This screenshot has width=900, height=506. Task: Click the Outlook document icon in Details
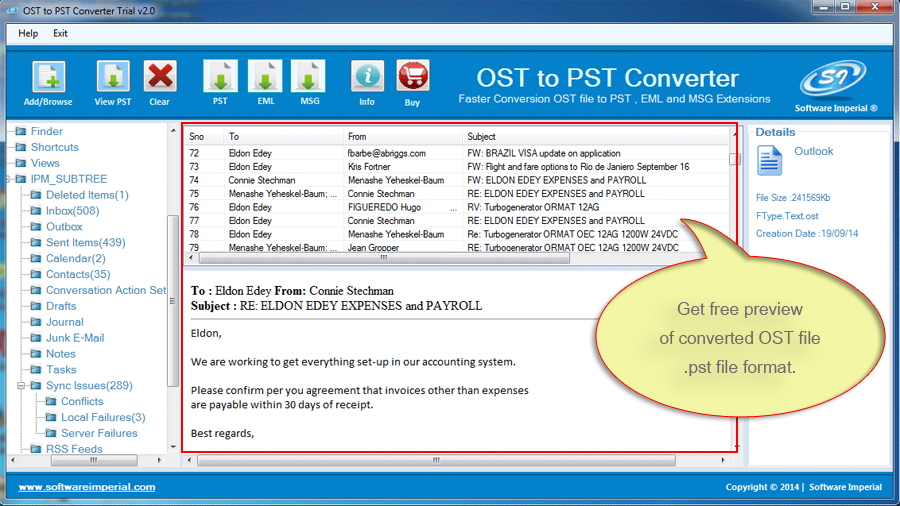pyautogui.click(x=769, y=160)
